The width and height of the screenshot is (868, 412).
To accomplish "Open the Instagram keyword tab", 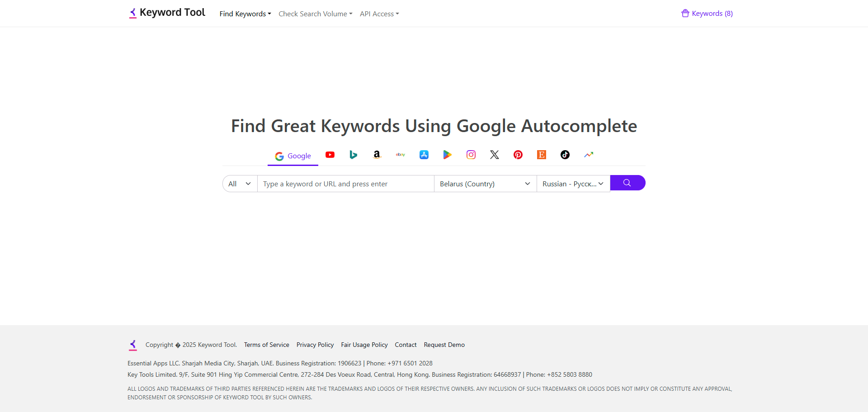I will pos(471,155).
